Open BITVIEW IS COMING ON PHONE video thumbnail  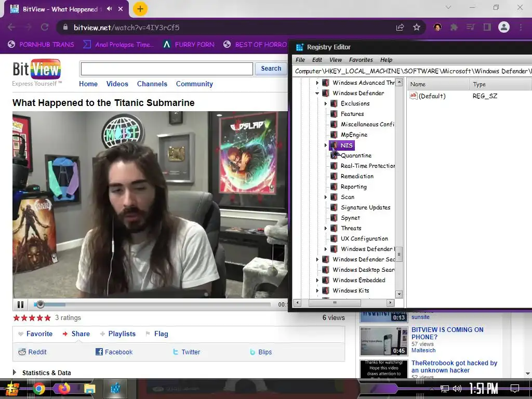pos(384,341)
